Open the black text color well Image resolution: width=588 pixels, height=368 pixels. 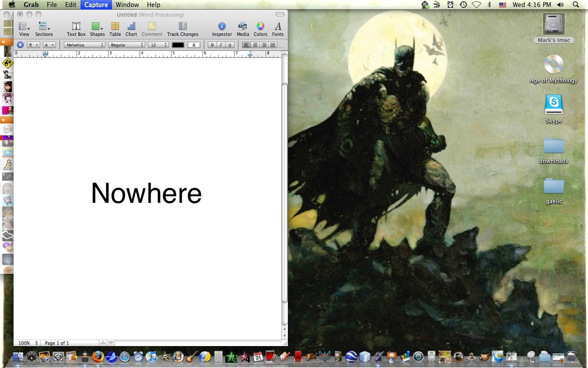[178, 45]
